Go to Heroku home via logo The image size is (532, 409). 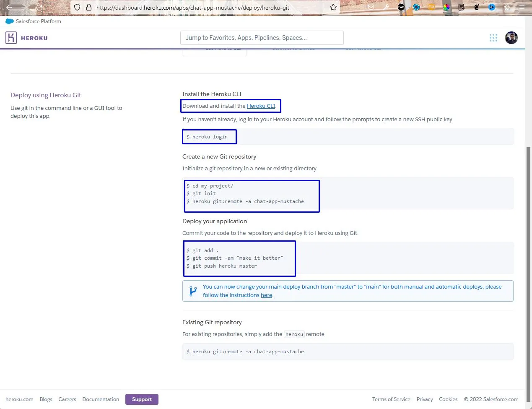point(11,38)
